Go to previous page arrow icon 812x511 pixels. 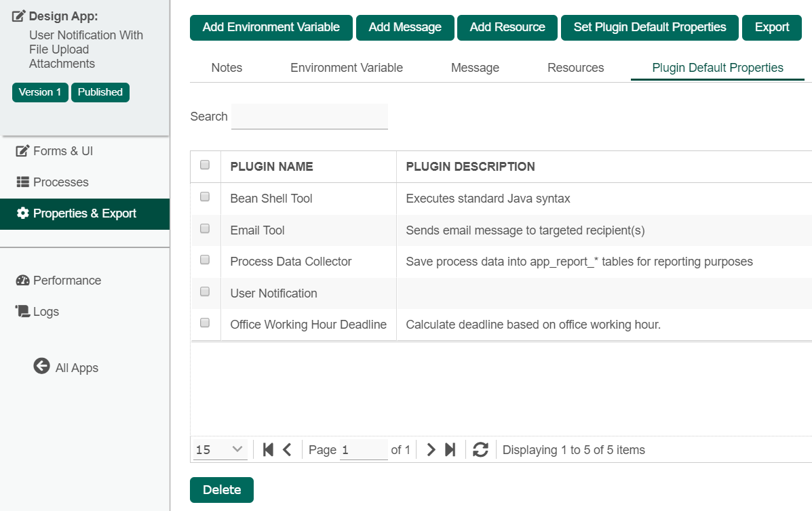coord(287,449)
